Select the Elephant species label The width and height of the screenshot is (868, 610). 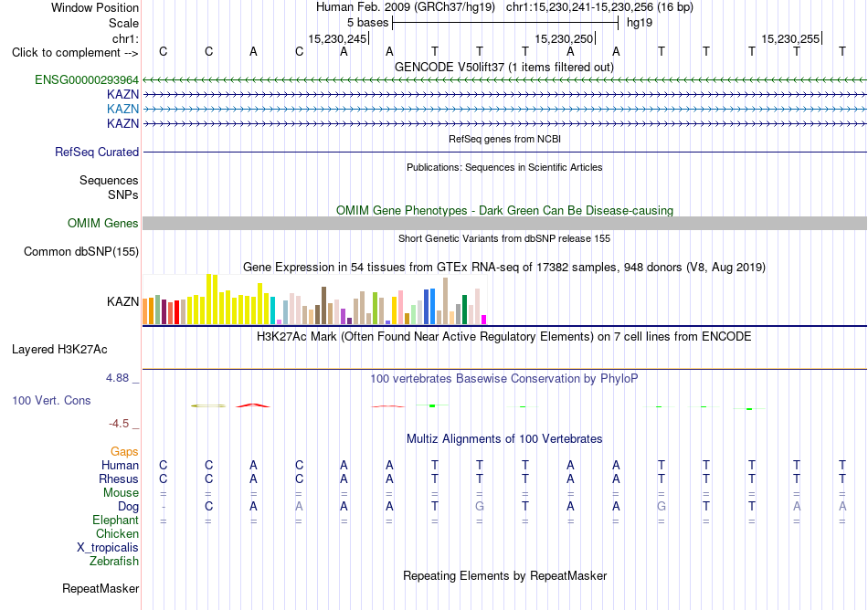116,521
